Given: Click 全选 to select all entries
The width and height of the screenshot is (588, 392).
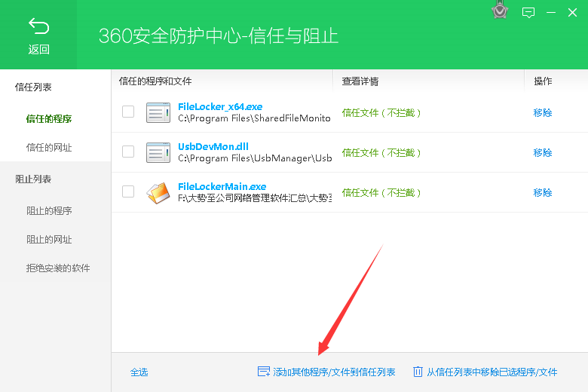Looking at the screenshot, I should tap(139, 372).
